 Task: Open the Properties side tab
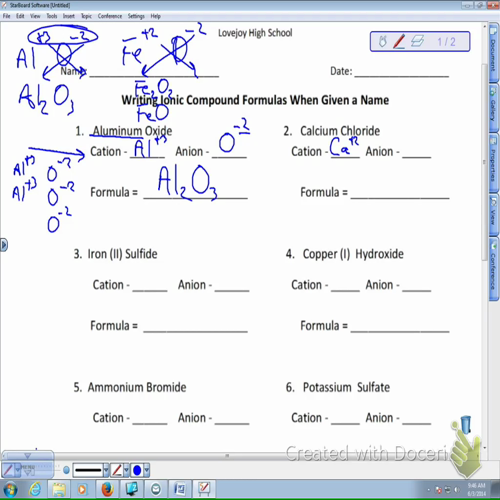(x=493, y=162)
